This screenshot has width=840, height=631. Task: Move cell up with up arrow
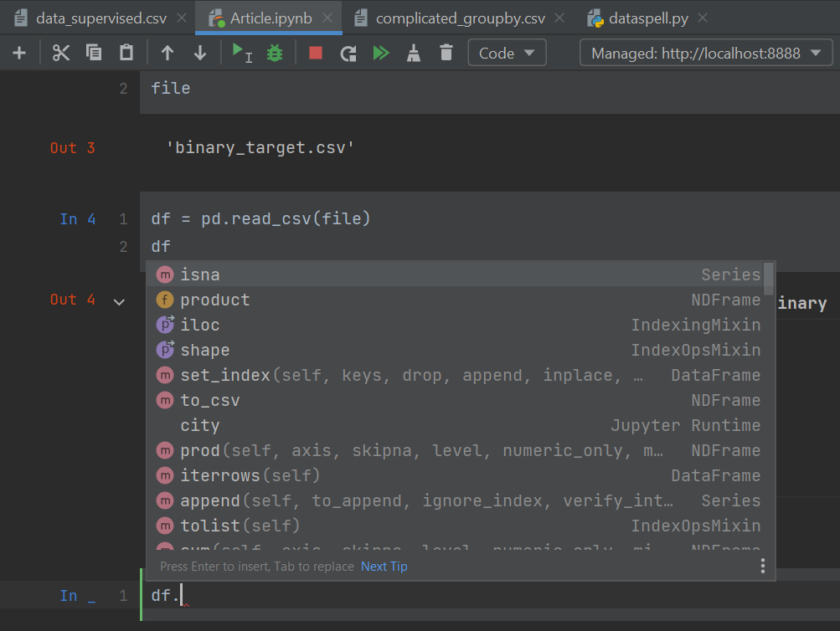click(167, 54)
